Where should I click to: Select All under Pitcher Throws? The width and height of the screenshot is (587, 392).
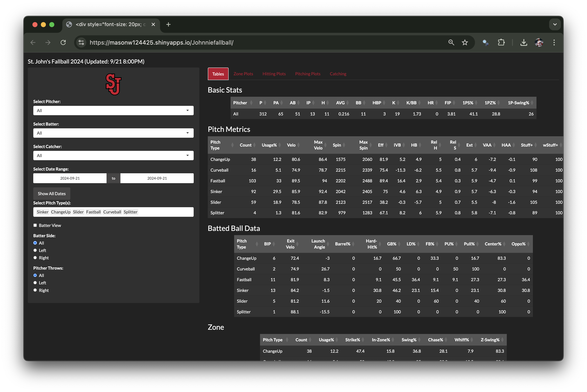[35, 275]
